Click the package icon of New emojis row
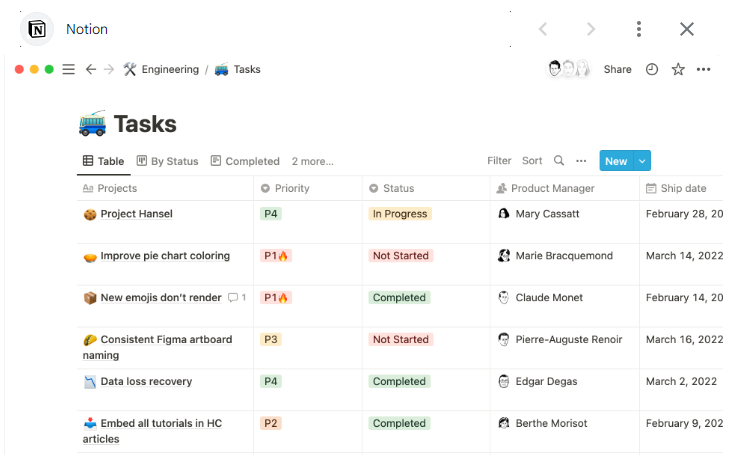The height and width of the screenshot is (455, 739). [x=90, y=298]
